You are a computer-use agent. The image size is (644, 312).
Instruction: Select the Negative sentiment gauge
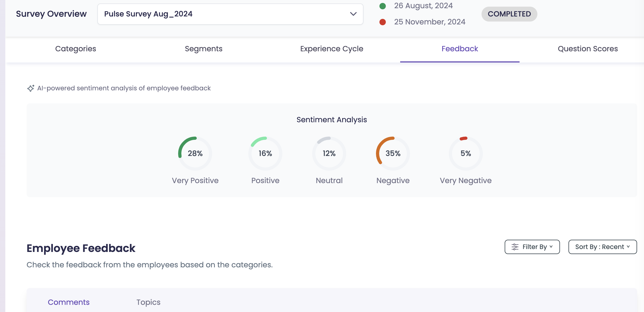click(x=393, y=153)
